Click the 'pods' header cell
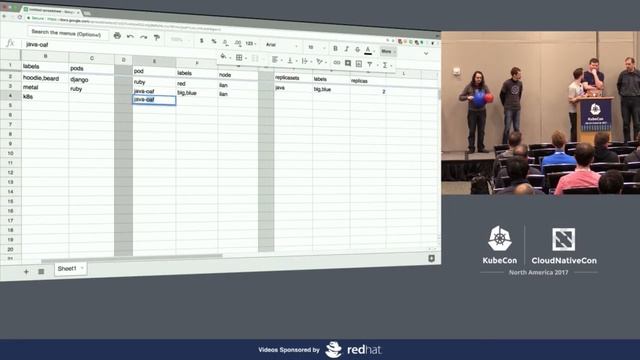The height and width of the screenshot is (360, 640). tap(91, 69)
